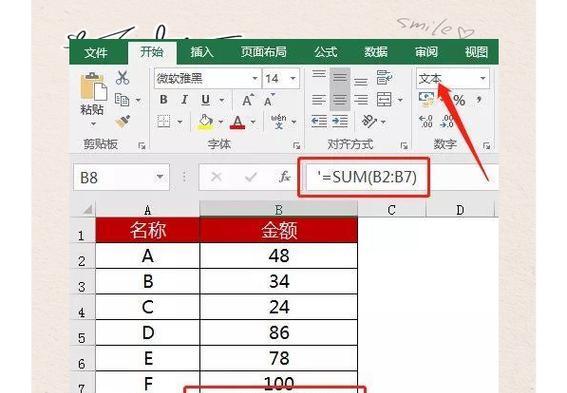This screenshot has width=567, height=393.
Task: Align text to middle vertically
Action: tap(340, 77)
